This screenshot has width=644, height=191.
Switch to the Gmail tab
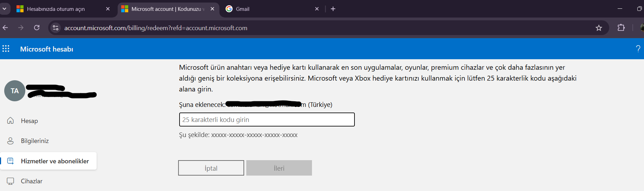(x=272, y=9)
